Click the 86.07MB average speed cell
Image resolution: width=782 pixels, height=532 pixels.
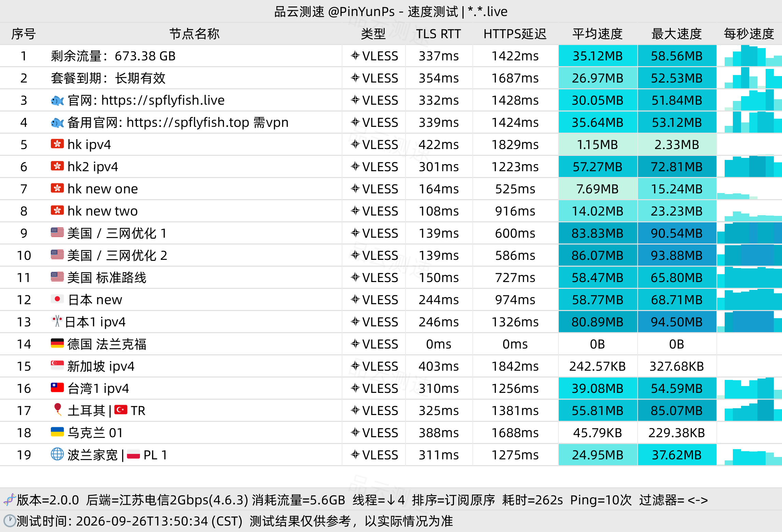click(598, 255)
